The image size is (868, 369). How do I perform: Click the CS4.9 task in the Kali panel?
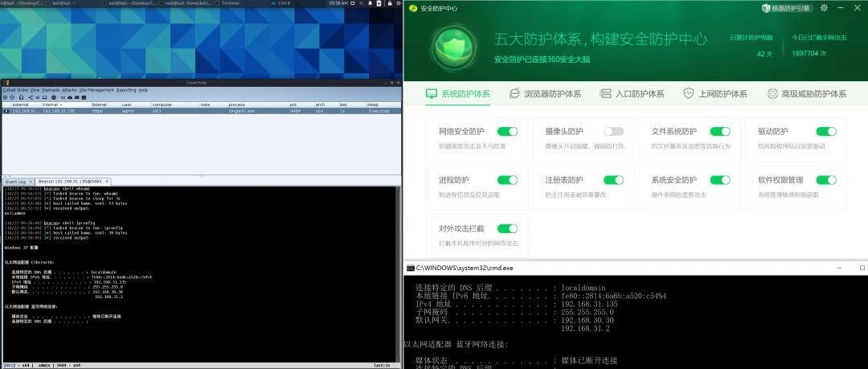[x=281, y=3]
